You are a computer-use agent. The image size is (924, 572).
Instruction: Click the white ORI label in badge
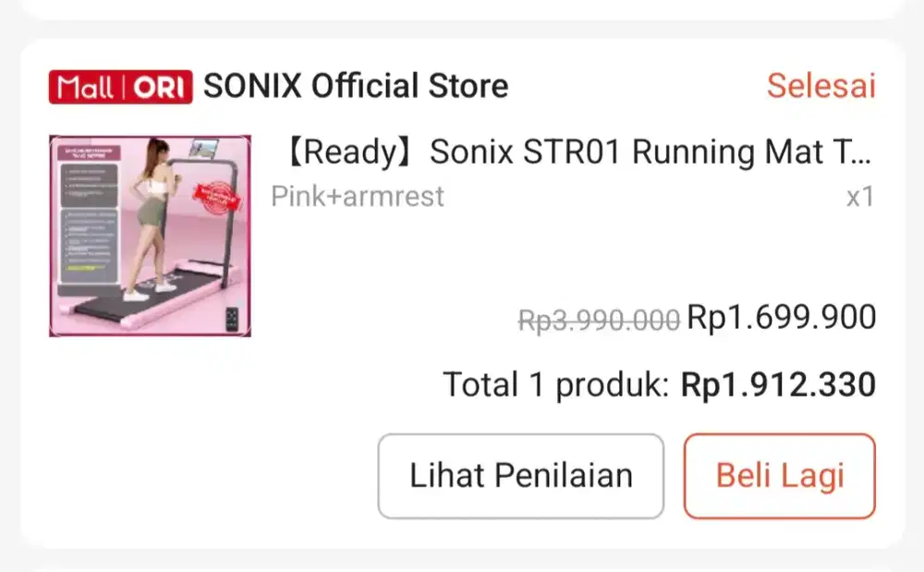[161, 87]
